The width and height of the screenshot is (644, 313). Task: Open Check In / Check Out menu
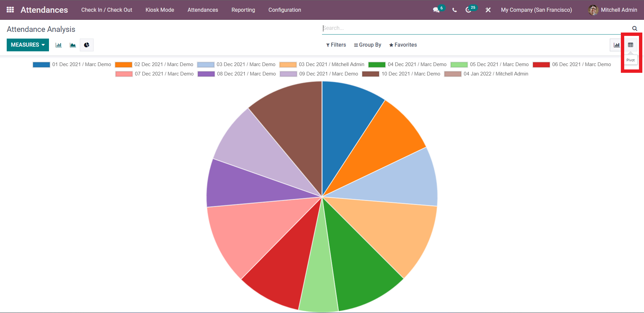(x=107, y=10)
